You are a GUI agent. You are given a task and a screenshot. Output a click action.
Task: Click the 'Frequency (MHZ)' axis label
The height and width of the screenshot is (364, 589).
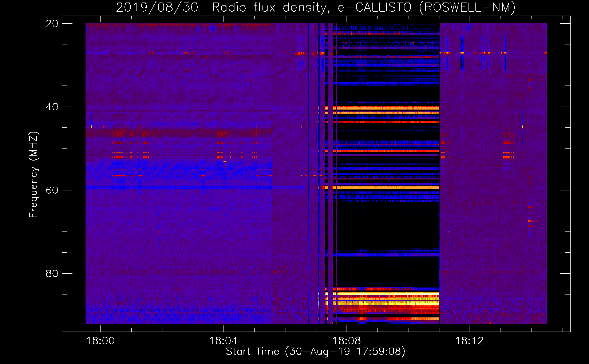[x=33, y=175]
